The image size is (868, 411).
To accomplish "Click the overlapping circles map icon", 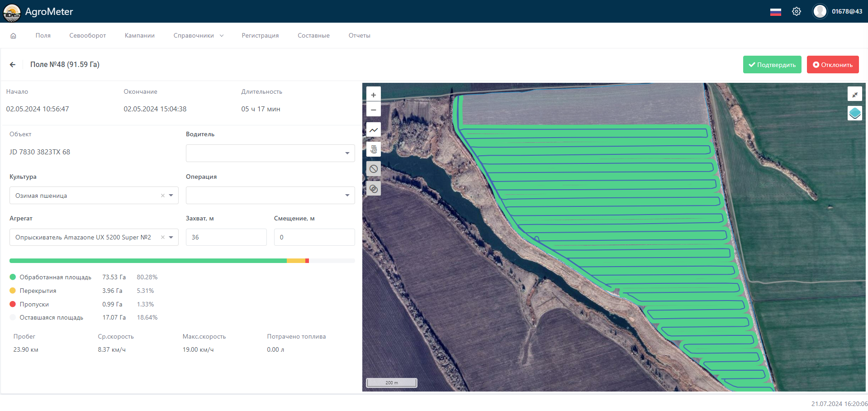I will [x=373, y=189].
